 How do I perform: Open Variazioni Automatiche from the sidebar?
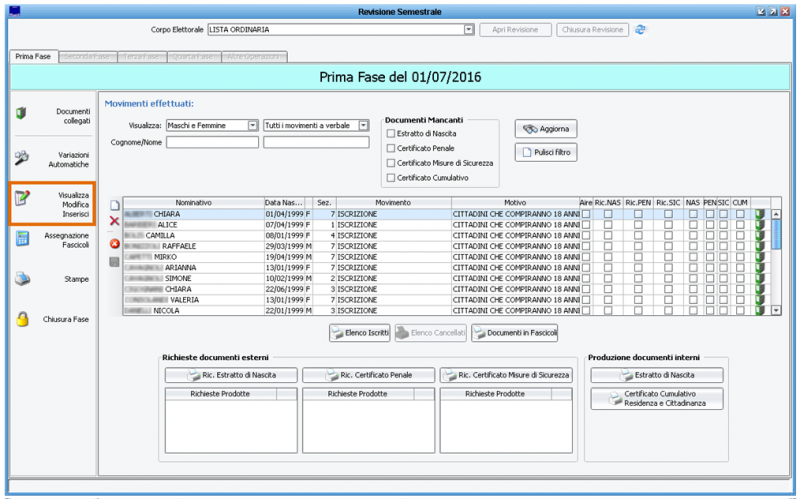[x=52, y=158]
